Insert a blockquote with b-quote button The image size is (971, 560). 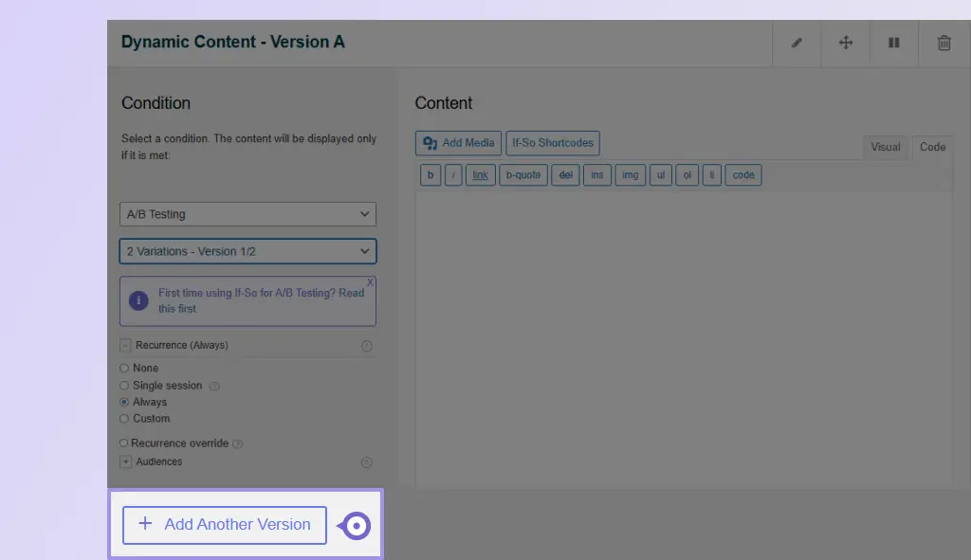pyautogui.click(x=523, y=175)
